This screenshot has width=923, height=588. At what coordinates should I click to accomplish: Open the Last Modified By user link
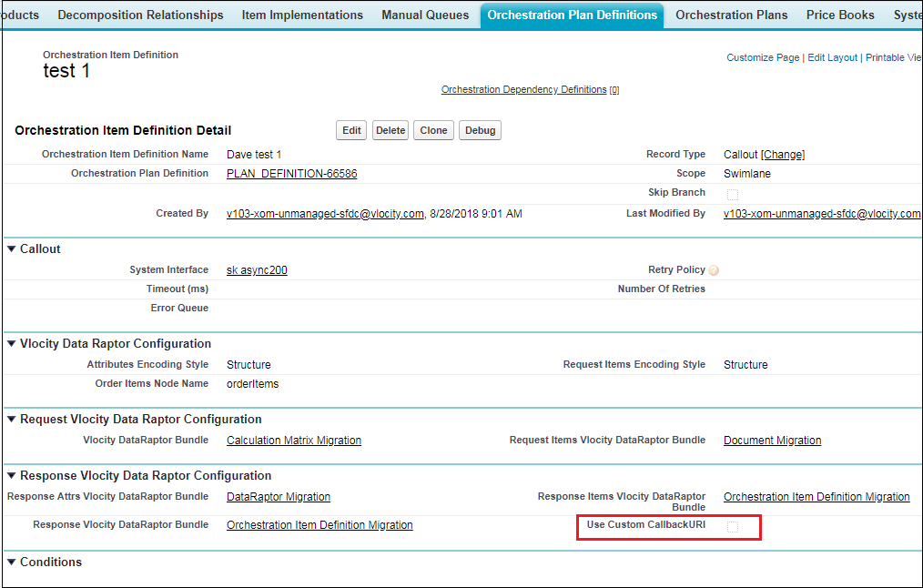pos(822,214)
